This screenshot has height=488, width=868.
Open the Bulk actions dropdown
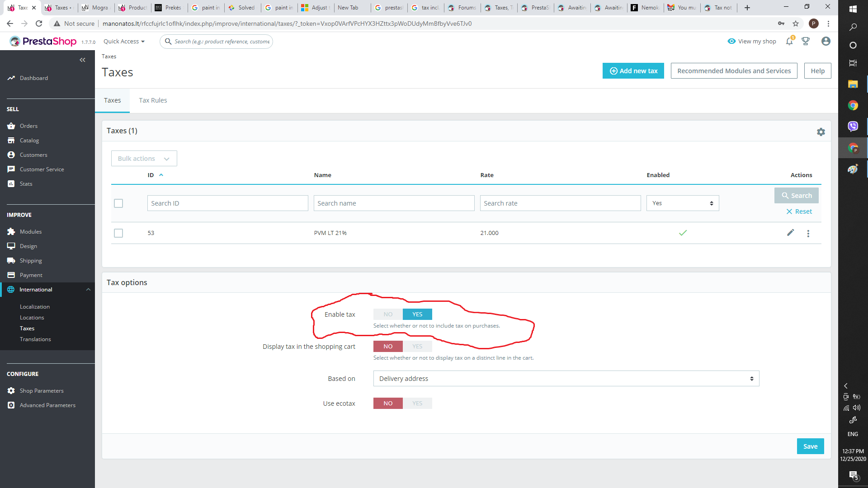point(144,159)
